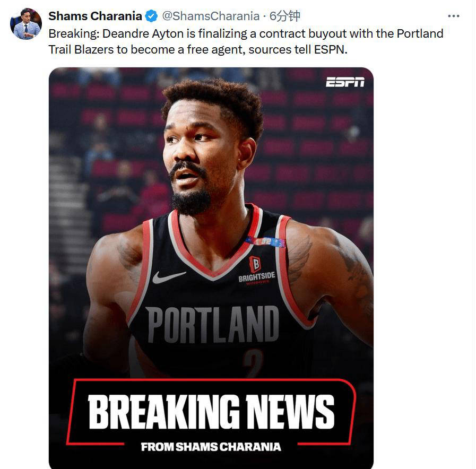Click the 6分钟 timestamp
The height and width of the screenshot is (469, 476).
pos(285,16)
